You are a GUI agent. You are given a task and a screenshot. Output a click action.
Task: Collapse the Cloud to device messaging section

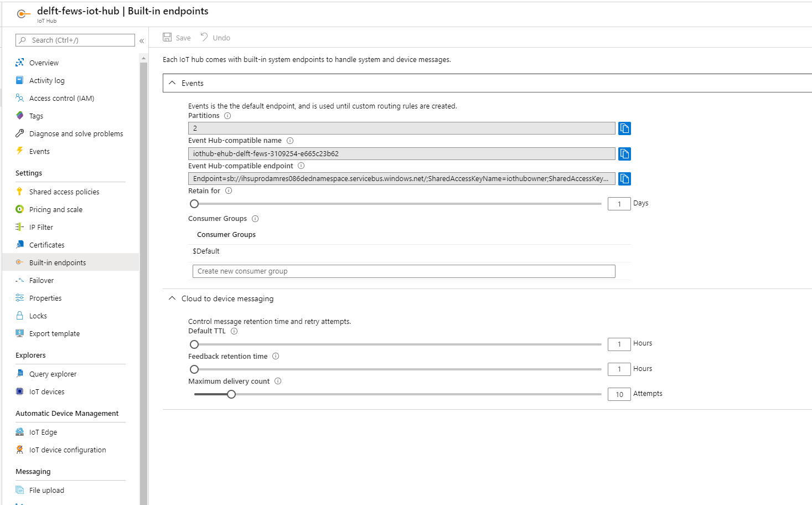coord(172,298)
